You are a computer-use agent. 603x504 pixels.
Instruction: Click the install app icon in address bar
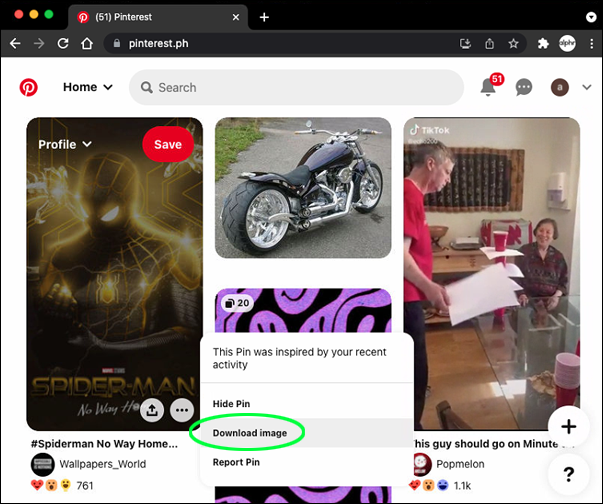point(465,43)
